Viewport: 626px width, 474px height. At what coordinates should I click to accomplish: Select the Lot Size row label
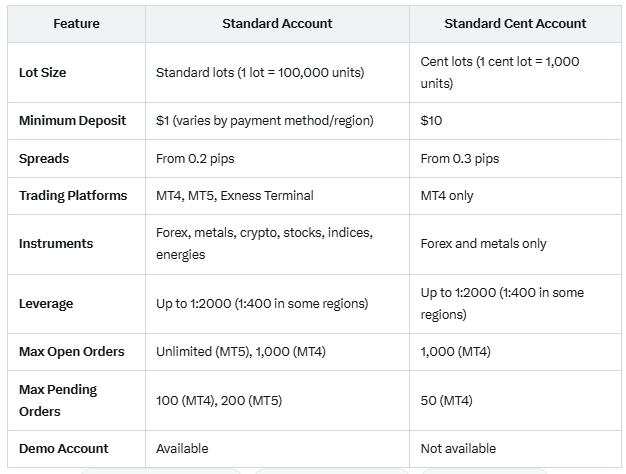(x=42, y=73)
